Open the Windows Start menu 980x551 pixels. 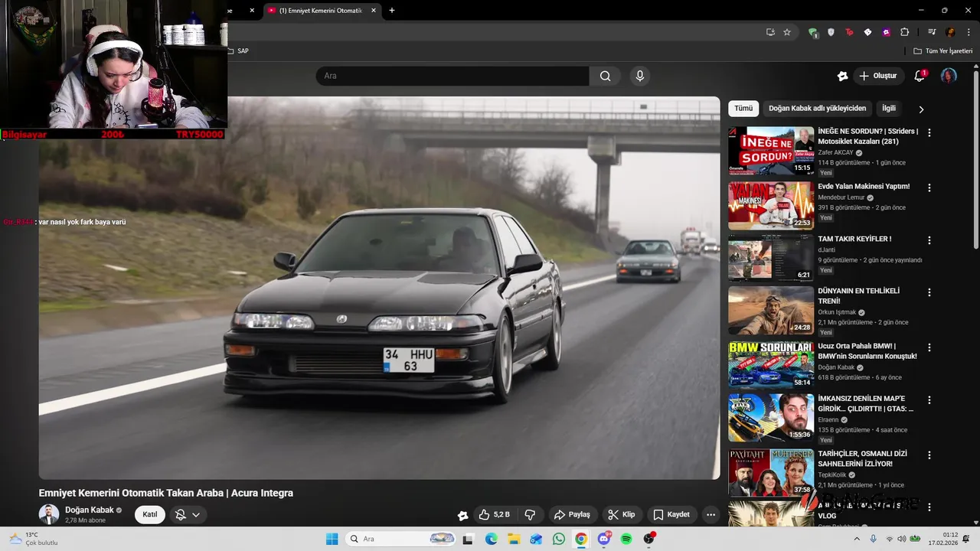(332, 539)
